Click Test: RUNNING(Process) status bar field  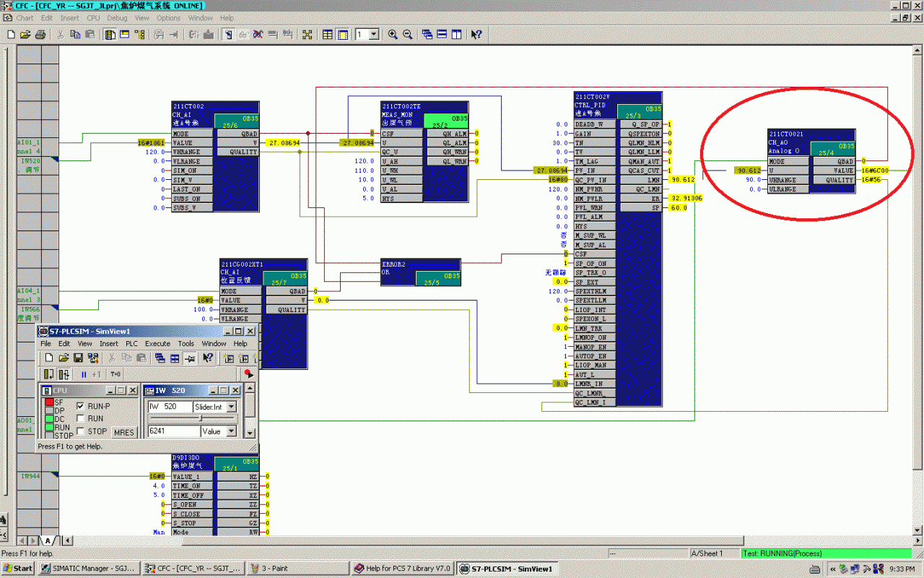[826, 553]
